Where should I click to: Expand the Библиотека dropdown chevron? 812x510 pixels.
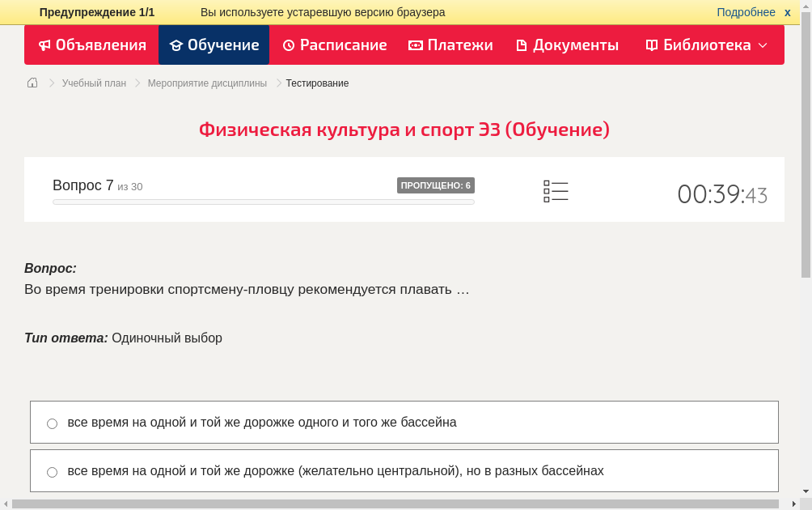coord(764,47)
